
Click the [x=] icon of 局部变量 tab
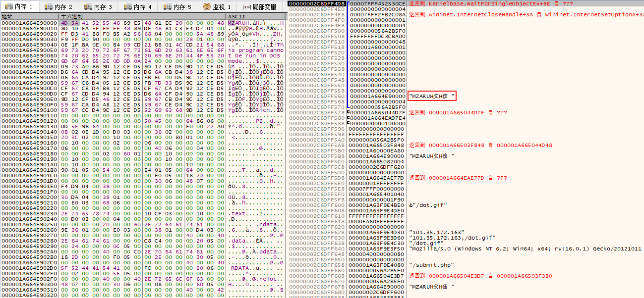click(x=246, y=7)
